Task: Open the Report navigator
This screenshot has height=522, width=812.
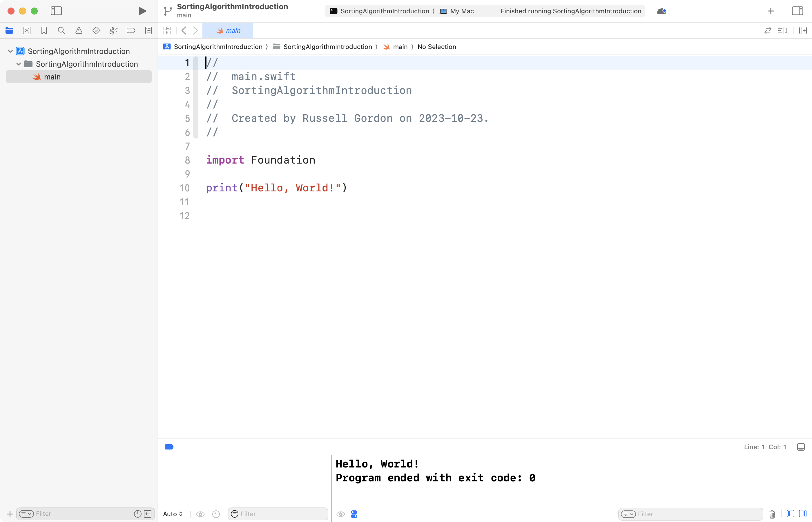Action: click(148, 30)
